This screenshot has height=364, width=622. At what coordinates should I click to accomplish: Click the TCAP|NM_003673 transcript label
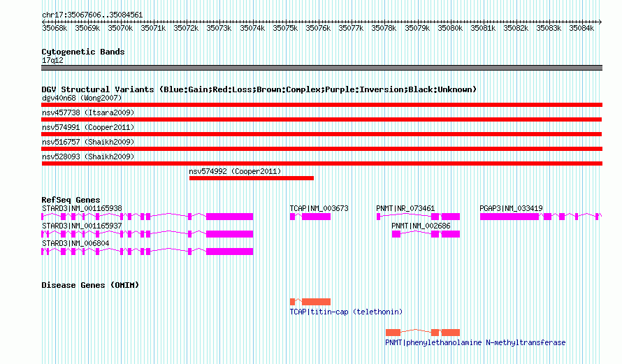coord(319,208)
